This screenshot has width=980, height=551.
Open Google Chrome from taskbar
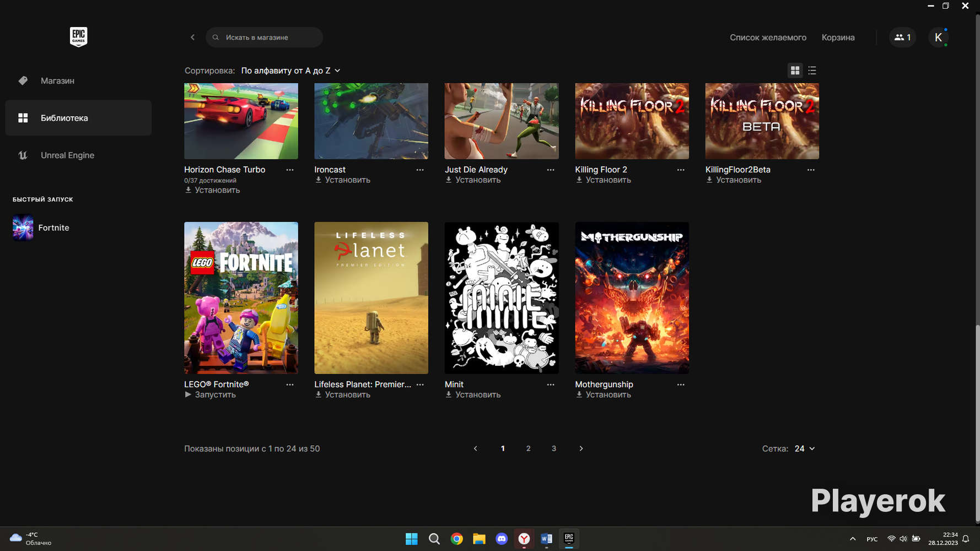(x=457, y=539)
